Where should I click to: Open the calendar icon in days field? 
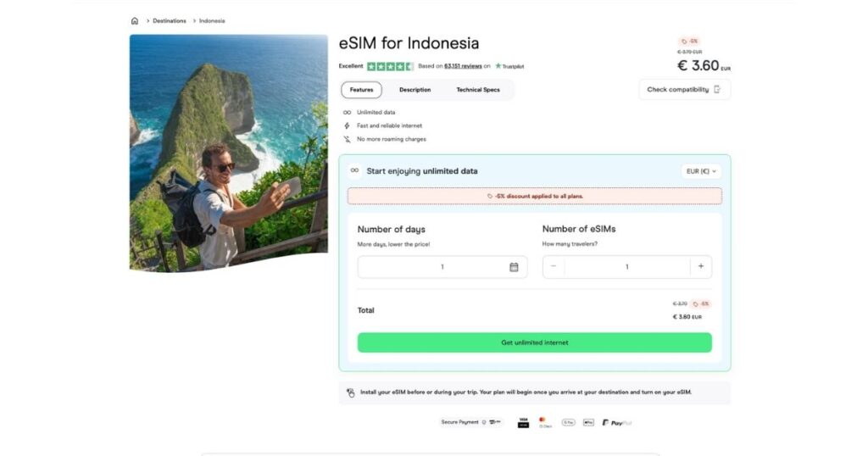[514, 267]
